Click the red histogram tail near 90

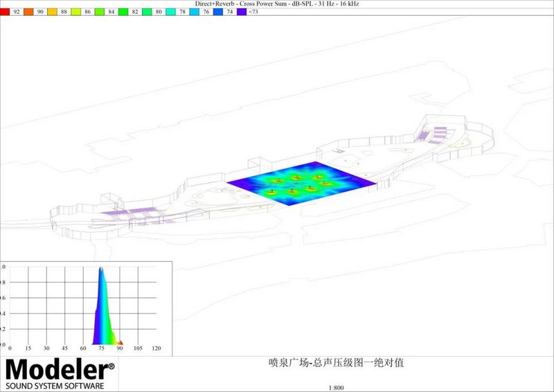pos(120,341)
